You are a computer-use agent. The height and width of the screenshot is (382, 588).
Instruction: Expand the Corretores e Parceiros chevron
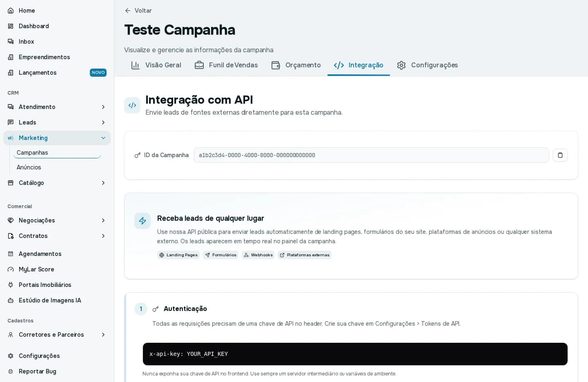click(103, 335)
